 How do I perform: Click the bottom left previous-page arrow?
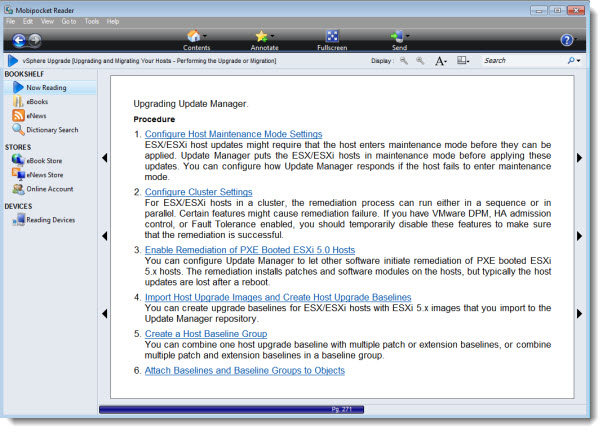click(105, 313)
